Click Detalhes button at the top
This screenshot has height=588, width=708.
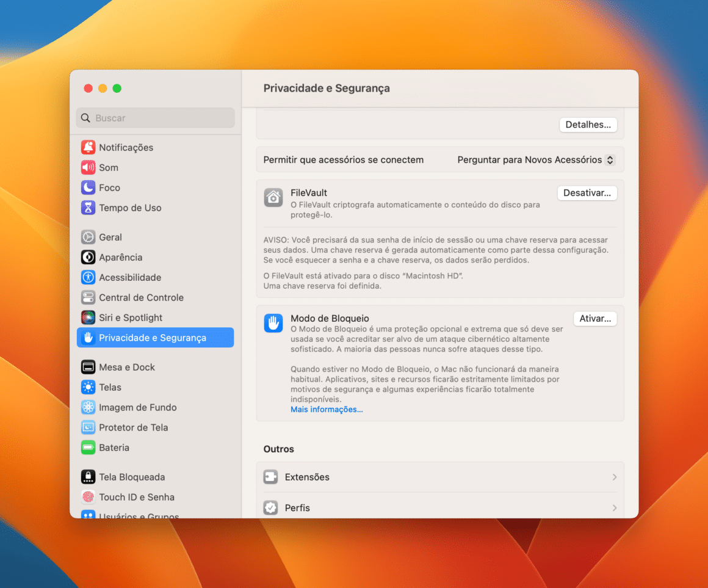(588, 124)
